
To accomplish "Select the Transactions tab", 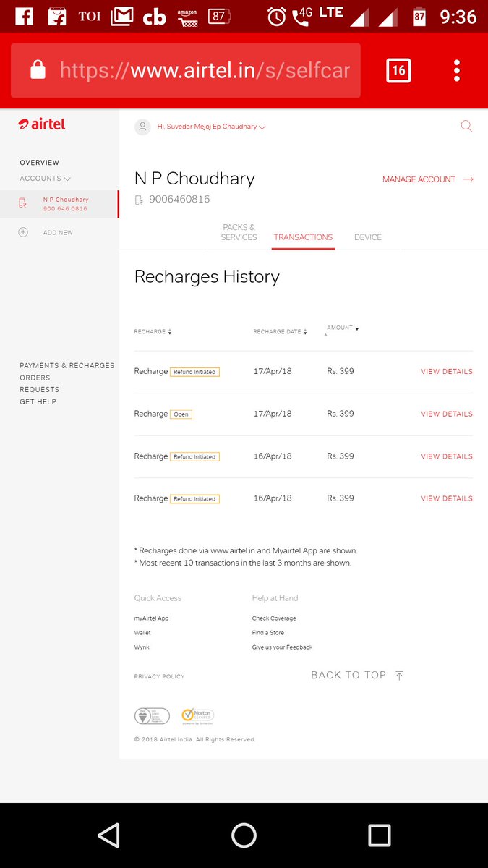I will tap(303, 237).
